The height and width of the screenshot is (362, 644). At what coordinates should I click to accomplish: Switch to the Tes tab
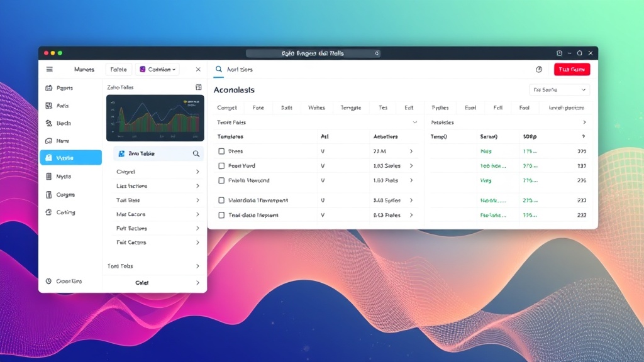[x=383, y=107]
